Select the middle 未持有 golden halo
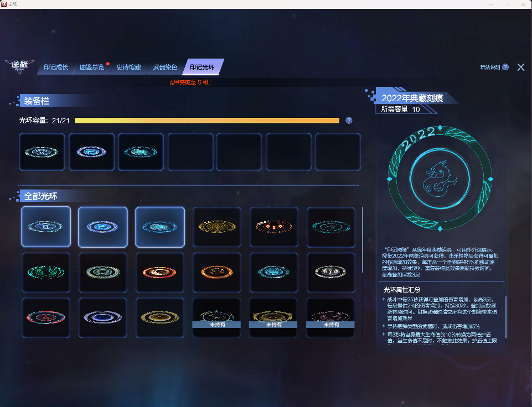Viewport: 532px width, 407px height. pos(274,317)
